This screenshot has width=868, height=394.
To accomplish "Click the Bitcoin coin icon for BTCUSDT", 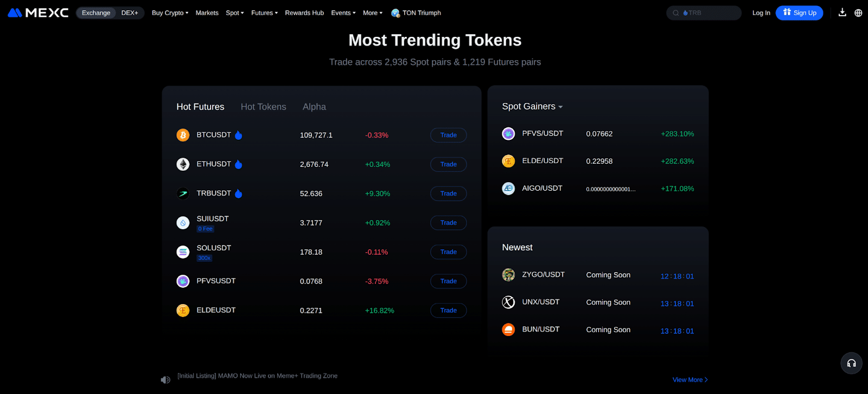I will point(183,135).
